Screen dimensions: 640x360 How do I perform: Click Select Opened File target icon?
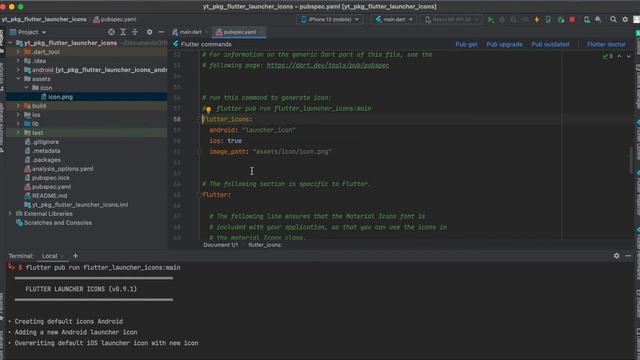[111, 32]
